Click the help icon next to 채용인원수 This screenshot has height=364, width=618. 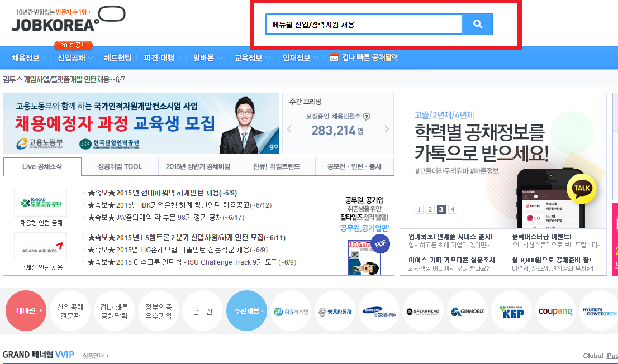point(367,117)
